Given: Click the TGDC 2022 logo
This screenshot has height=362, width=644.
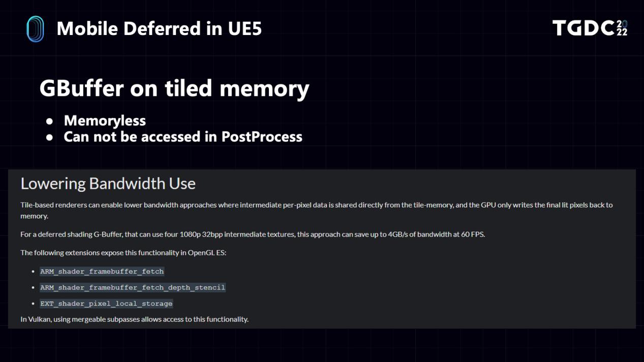Looking at the screenshot, I should (x=590, y=28).
